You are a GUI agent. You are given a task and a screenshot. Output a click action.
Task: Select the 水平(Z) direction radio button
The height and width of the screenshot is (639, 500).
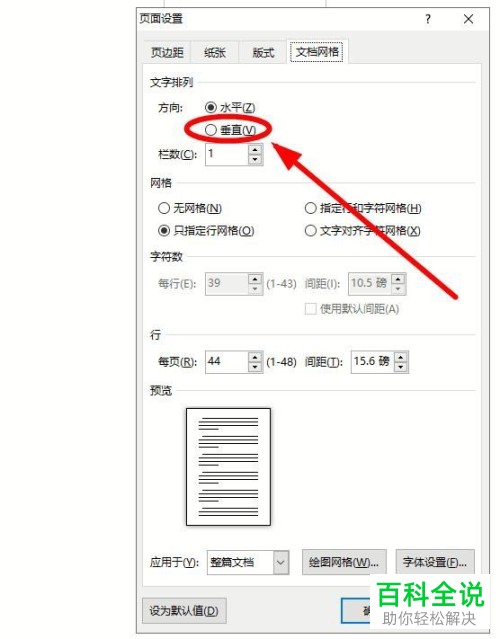(x=211, y=108)
